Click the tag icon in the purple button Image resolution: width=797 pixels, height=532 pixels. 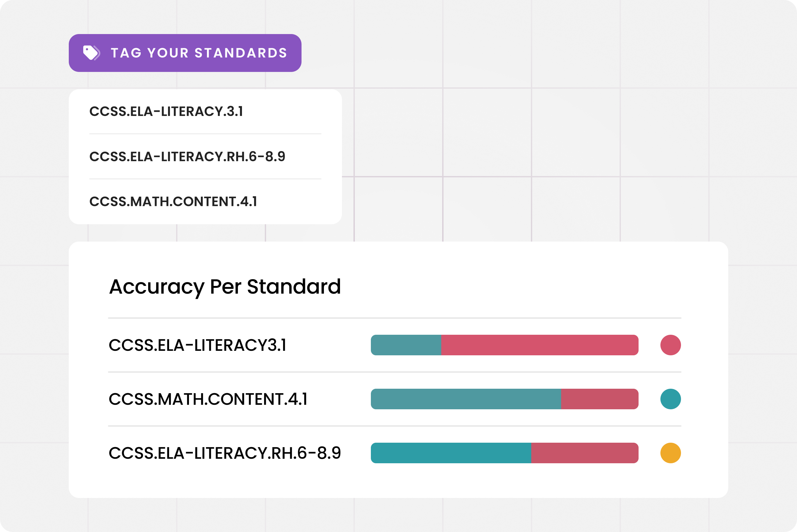point(92,53)
